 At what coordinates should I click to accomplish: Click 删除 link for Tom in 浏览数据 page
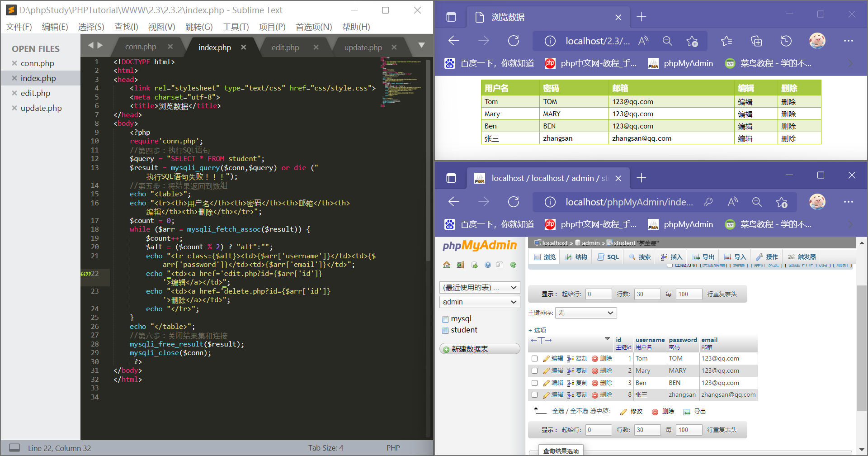point(788,102)
